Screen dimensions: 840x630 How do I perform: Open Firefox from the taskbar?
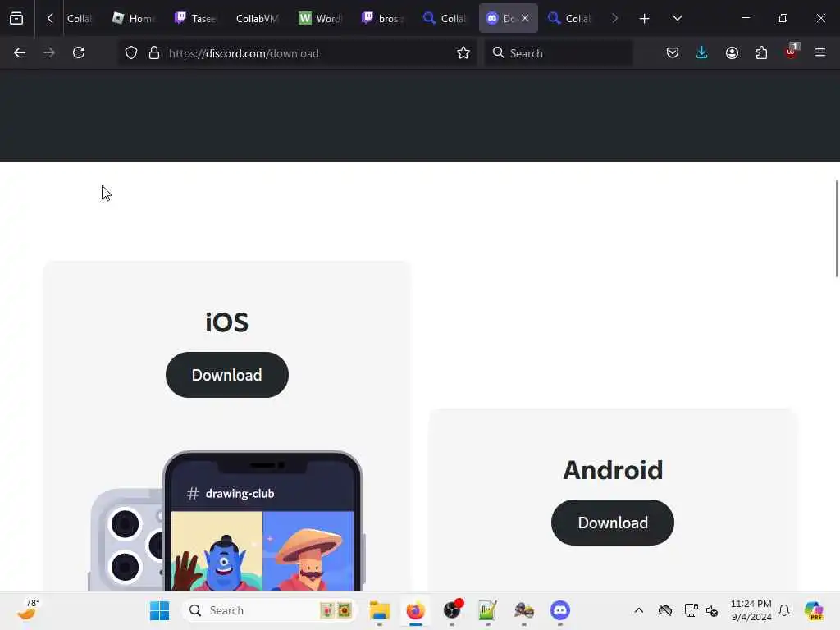pyautogui.click(x=415, y=610)
